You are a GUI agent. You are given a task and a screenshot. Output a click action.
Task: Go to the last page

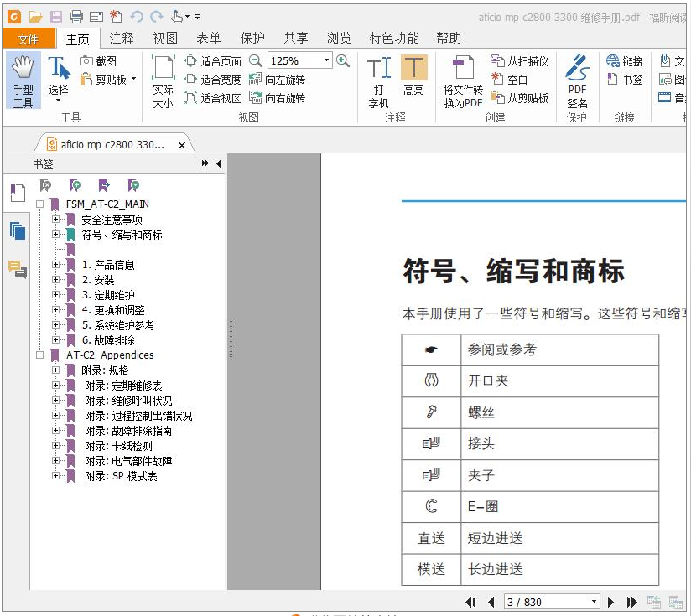click(631, 602)
